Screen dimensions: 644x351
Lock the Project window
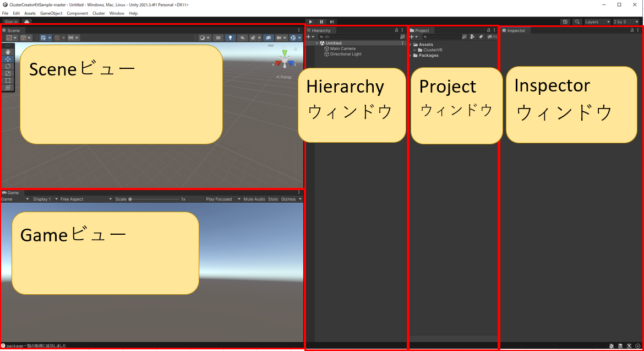tap(488, 30)
